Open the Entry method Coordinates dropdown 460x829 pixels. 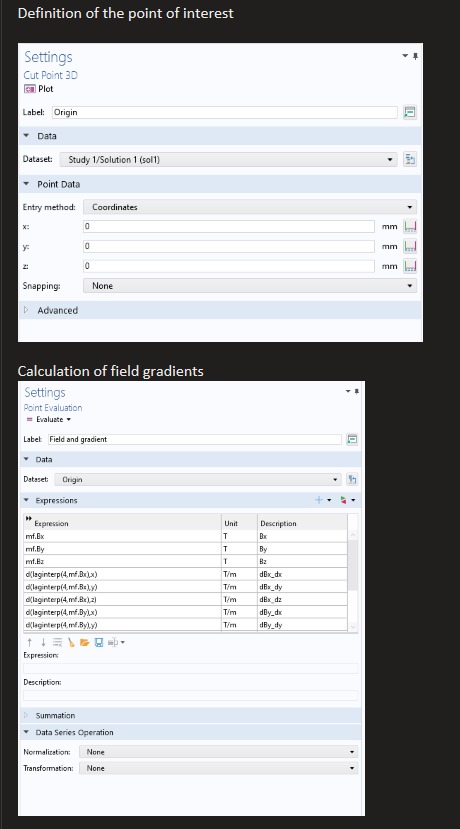[250, 207]
